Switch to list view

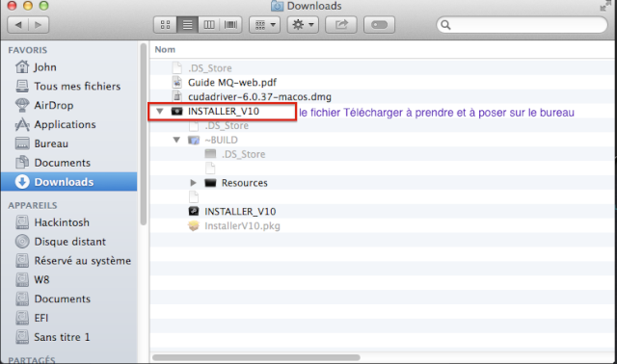point(188,25)
